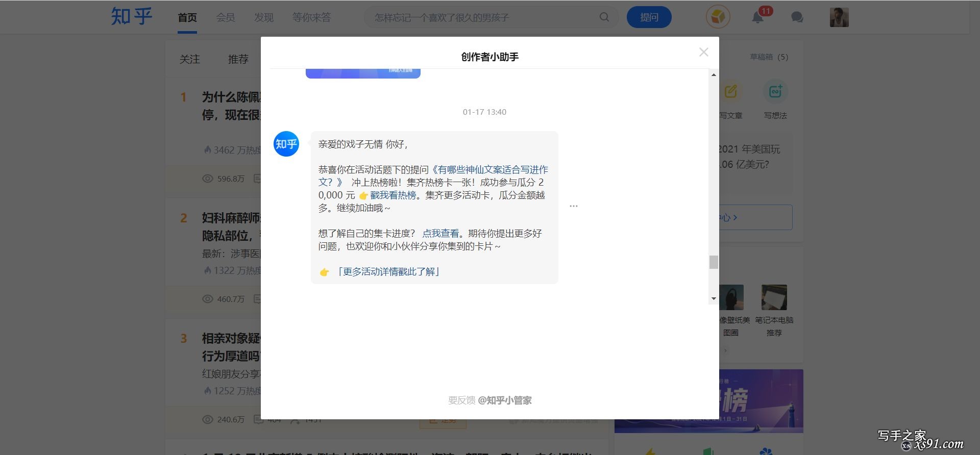This screenshot has width=980, height=455.
Task: Click the magnifier search icon
Action: point(604,17)
